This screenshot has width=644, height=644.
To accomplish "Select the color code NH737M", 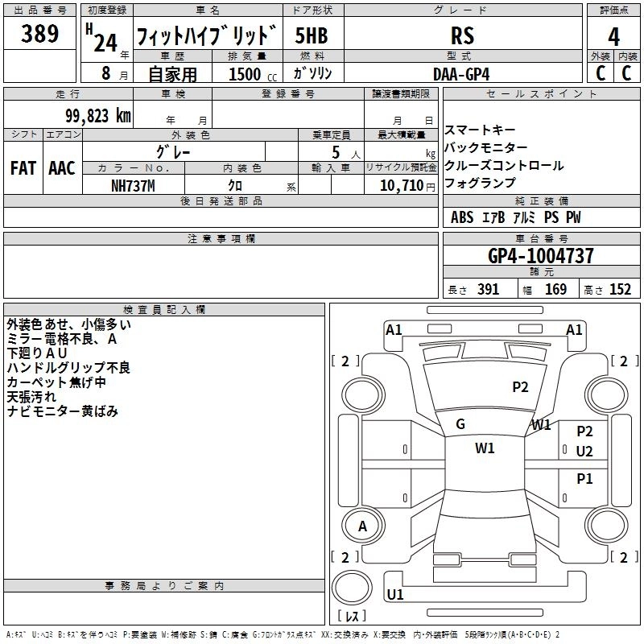I will (133, 186).
